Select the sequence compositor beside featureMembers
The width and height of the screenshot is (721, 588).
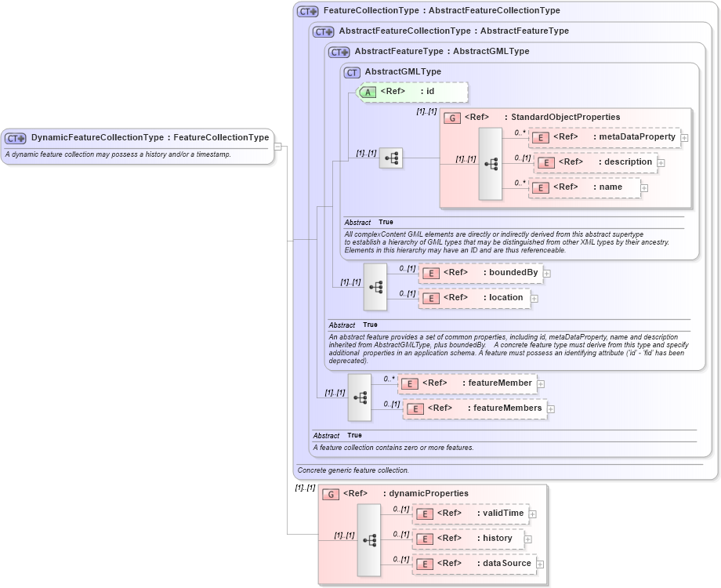(360, 397)
